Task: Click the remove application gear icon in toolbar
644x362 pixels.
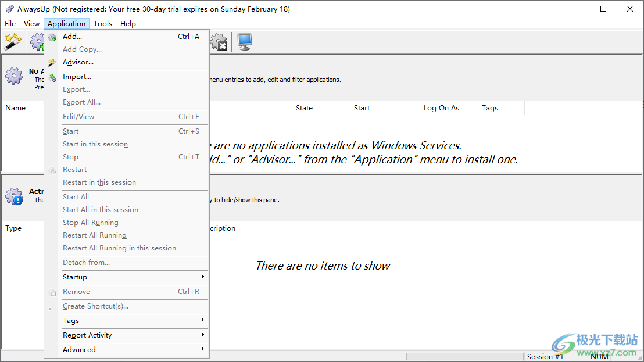Action: point(219,41)
